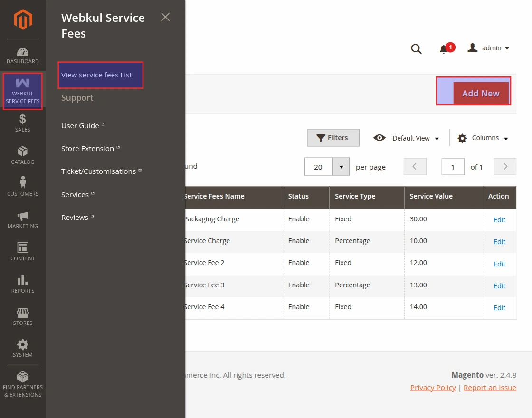Expand the Default View dropdown
This screenshot has height=418, width=532.
pos(416,138)
